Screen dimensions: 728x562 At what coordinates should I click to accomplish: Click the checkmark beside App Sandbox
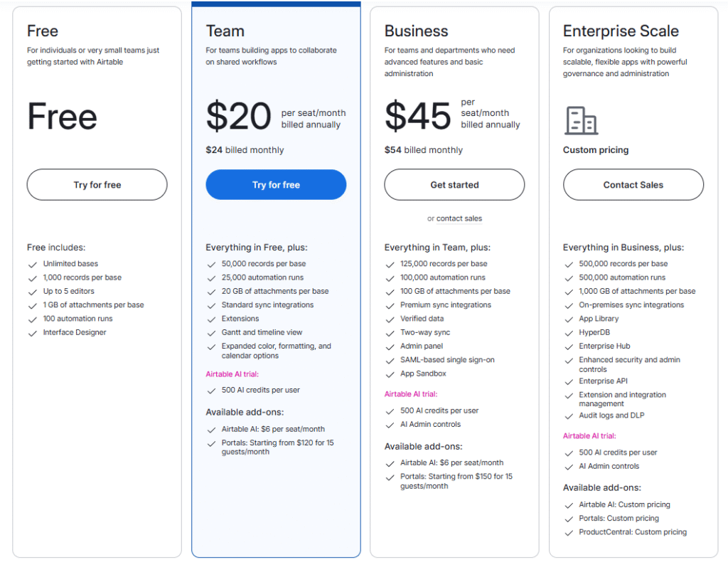tap(390, 374)
